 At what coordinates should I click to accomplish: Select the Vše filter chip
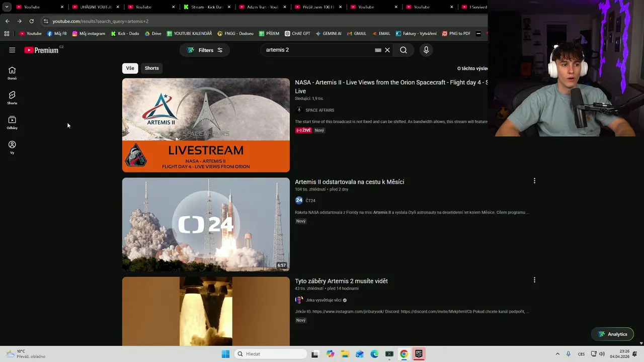click(x=130, y=68)
